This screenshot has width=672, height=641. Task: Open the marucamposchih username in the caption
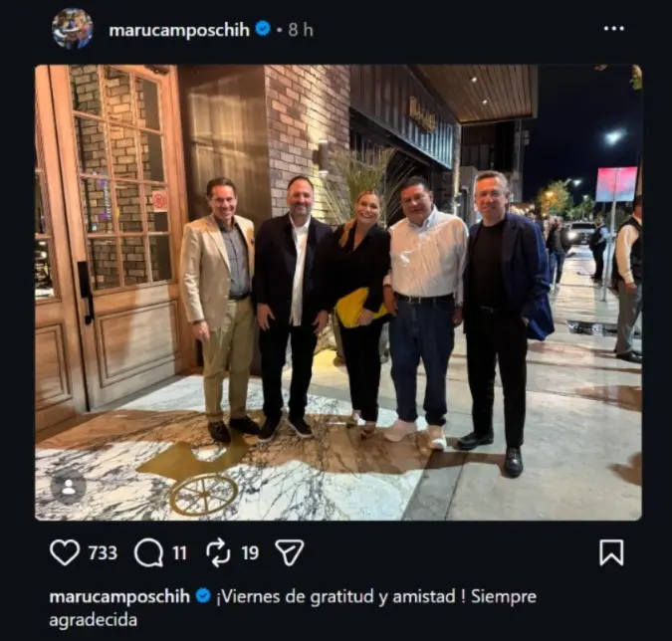[119, 596]
